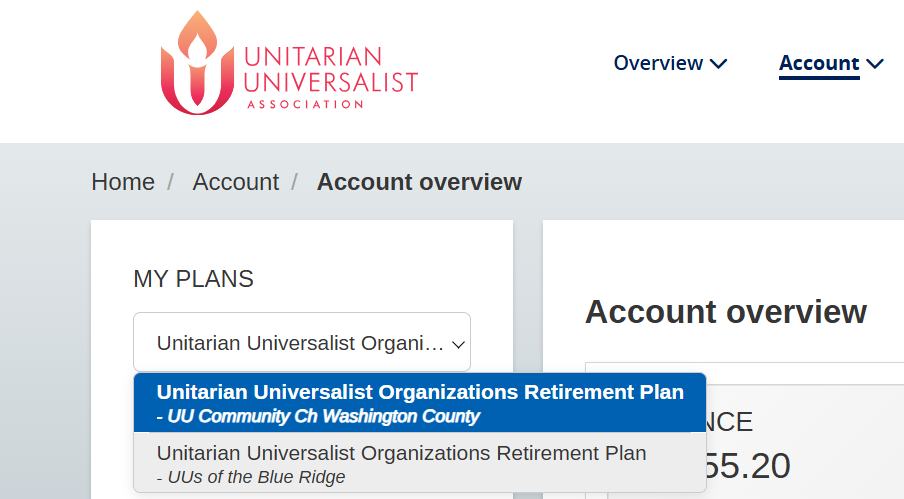
Task: Click the flaming chalice logo icon
Action: [196, 63]
